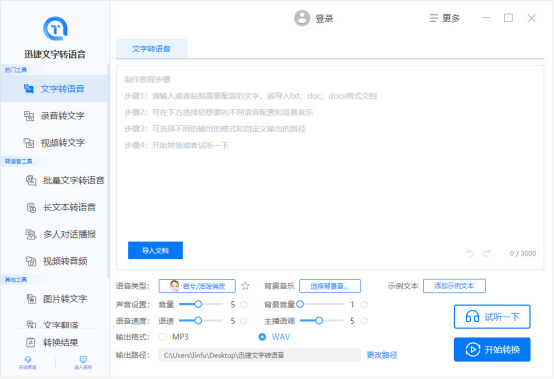Screen dimensions: 554x379
Task: Adjust the 主播语调 pitch slider
Action: 322,321
